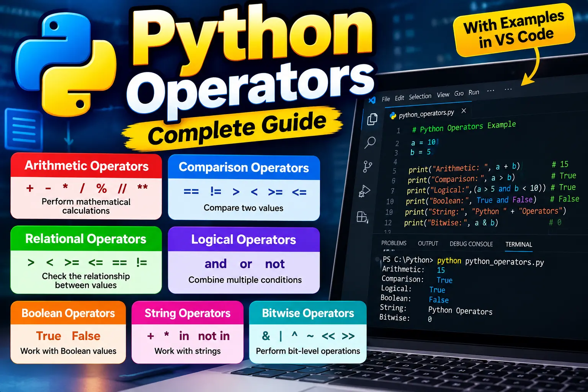Image resolution: width=588 pixels, height=392 pixels.
Task: Open the Go menu
Action: pyautogui.click(x=459, y=93)
